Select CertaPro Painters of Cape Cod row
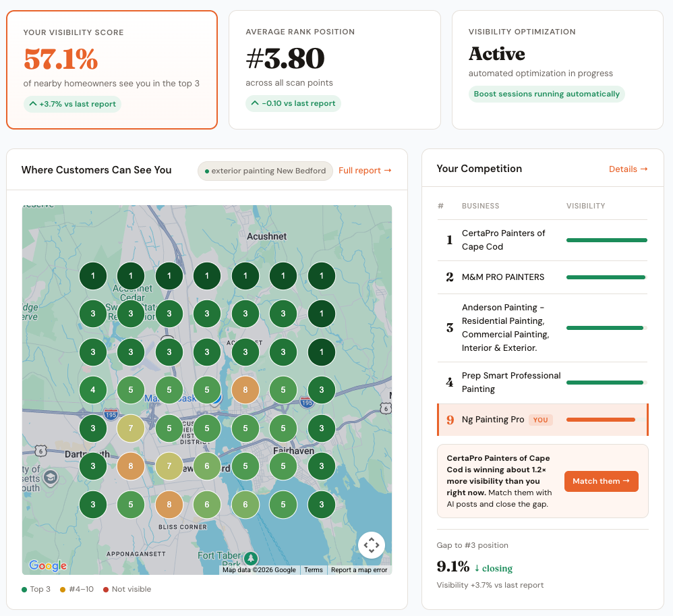Image resolution: width=673 pixels, height=616 pixels. coord(542,240)
